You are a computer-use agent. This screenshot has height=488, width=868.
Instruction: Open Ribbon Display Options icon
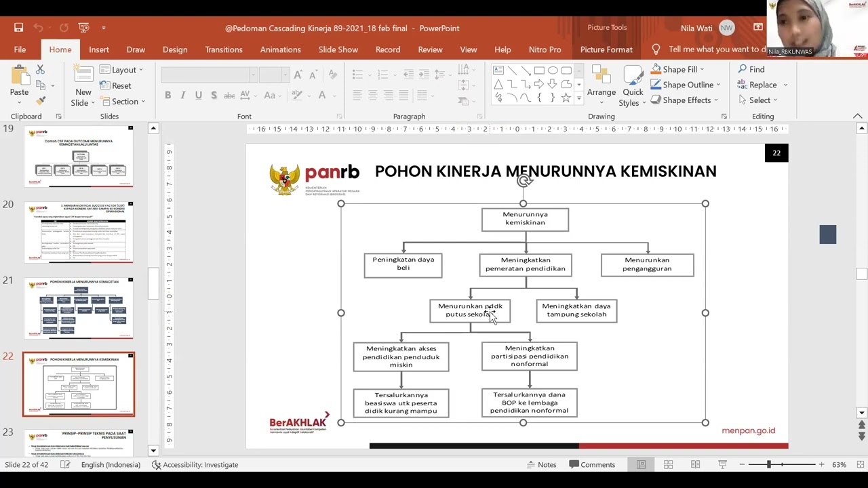pyautogui.click(x=758, y=28)
